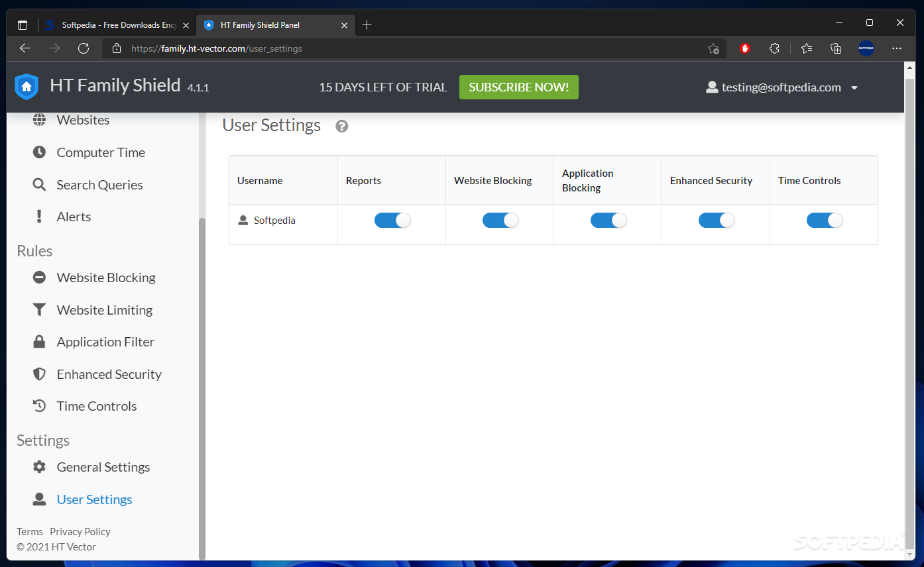The height and width of the screenshot is (567, 924).
Task: Open Website Blocking rules
Action: pyautogui.click(x=106, y=278)
